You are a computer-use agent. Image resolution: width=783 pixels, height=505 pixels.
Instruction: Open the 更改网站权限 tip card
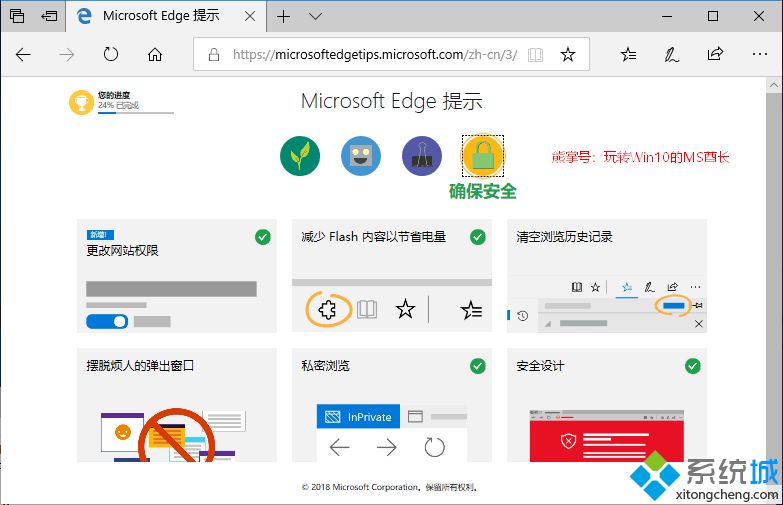click(x=177, y=276)
